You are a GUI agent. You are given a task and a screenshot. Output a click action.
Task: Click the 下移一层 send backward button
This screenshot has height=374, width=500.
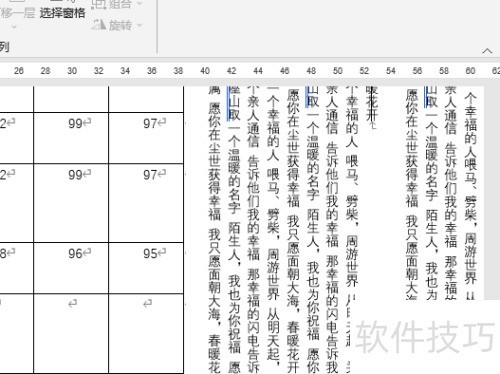[x=17, y=13]
